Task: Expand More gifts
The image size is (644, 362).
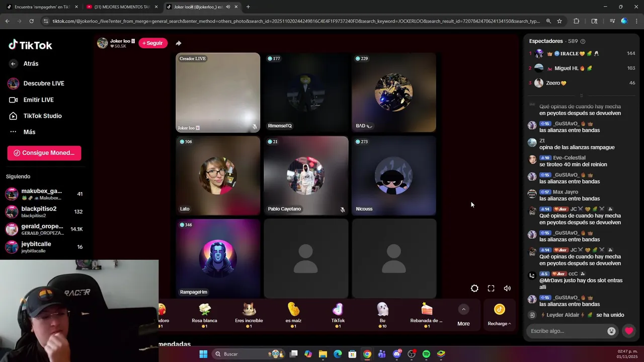Action: point(463,315)
